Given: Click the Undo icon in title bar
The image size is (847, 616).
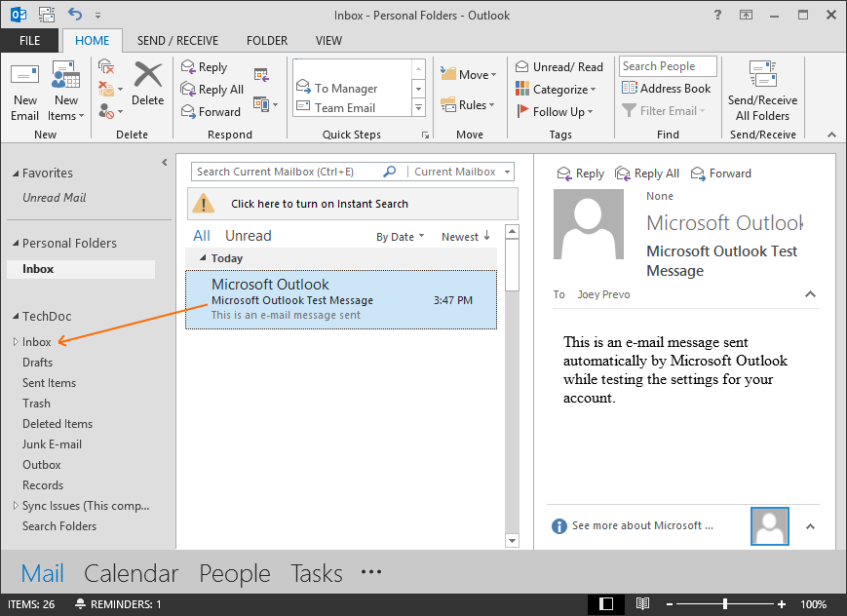Looking at the screenshot, I should click(74, 15).
